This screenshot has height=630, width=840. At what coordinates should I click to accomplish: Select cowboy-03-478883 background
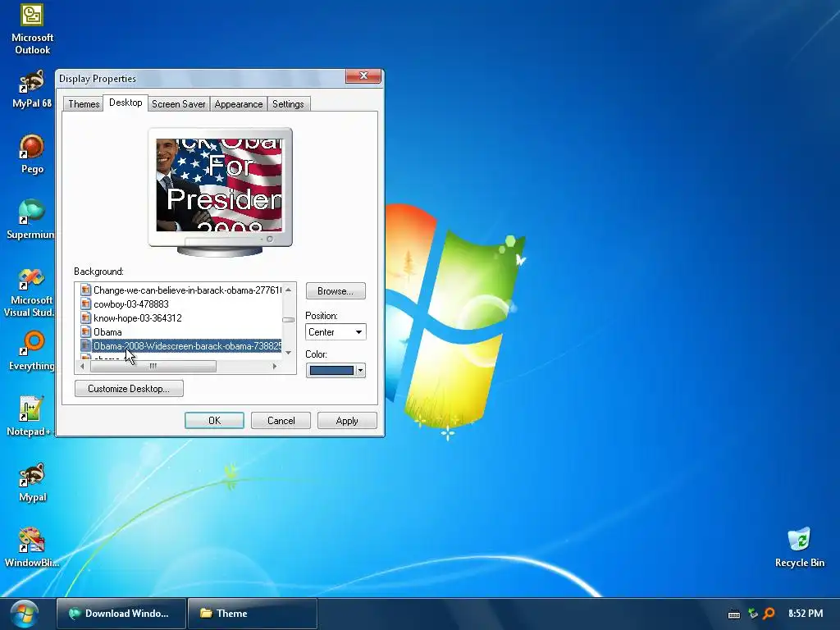(131, 304)
